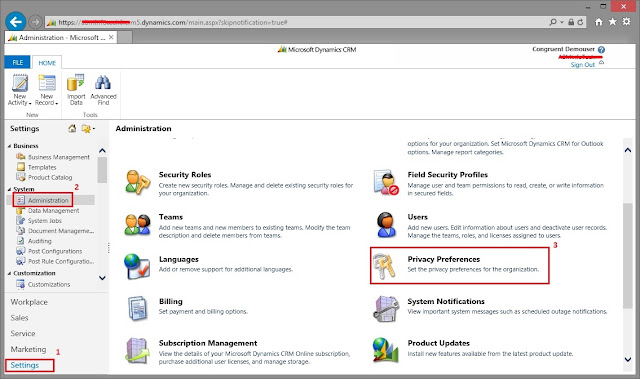Click the browser back arrow button
This screenshot has width=640, height=379.
coord(16,22)
